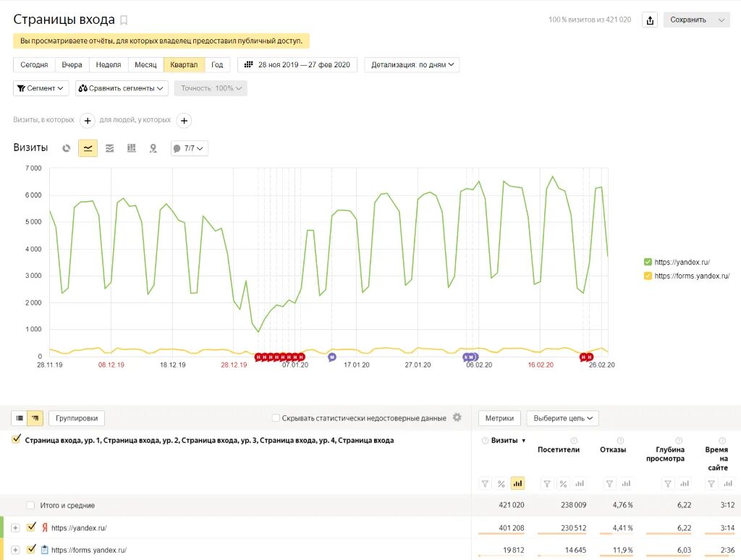The image size is (741, 560).
Task: Switch to stacked area chart view
Action: 110,148
